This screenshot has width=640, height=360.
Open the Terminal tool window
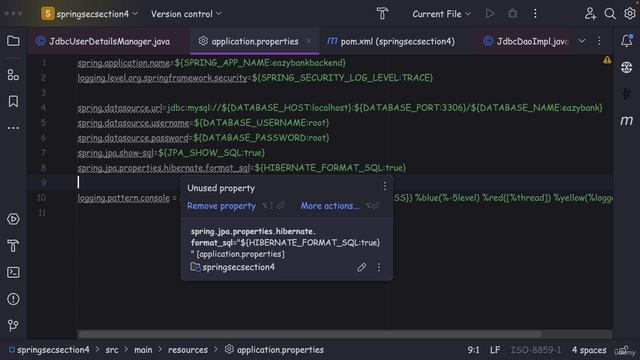click(13, 272)
